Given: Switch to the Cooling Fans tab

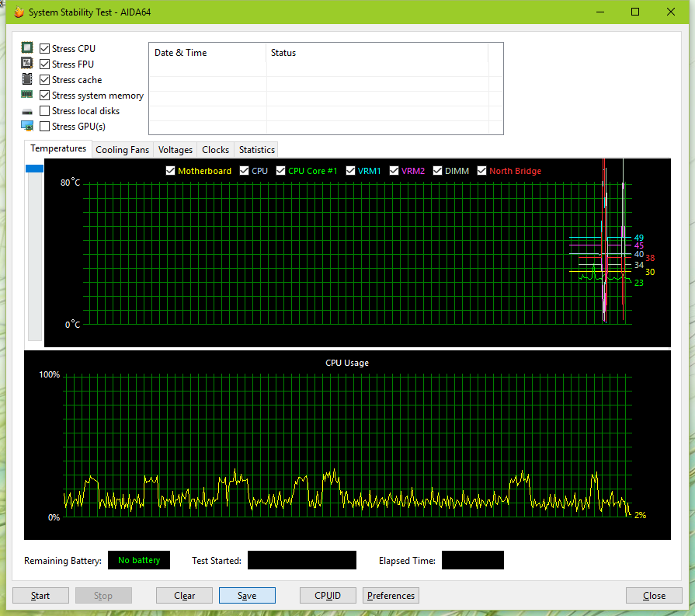Looking at the screenshot, I should [x=123, y=150].
